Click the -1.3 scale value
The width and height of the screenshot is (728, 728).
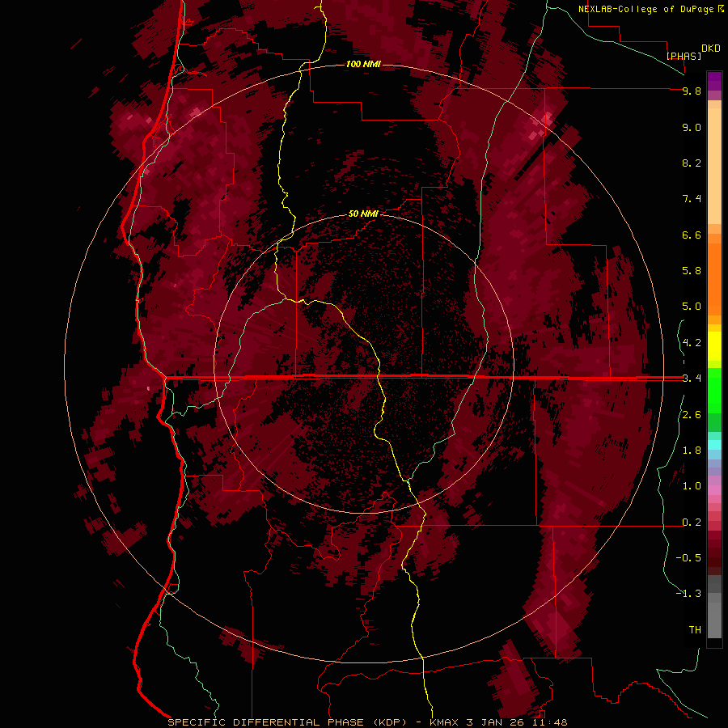click(x=688, y=594)
